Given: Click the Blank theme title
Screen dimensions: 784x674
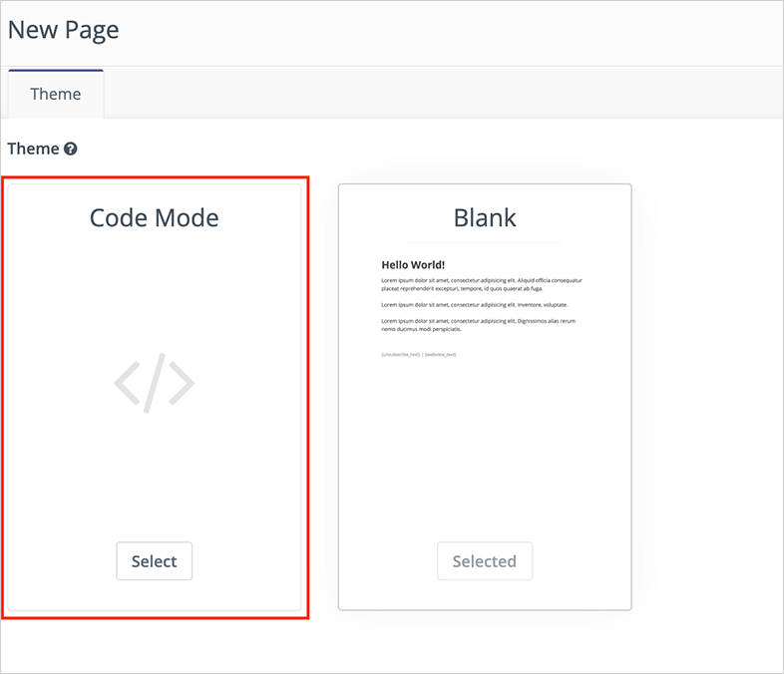Looking at the screenshot, I should tap(485, 217).
